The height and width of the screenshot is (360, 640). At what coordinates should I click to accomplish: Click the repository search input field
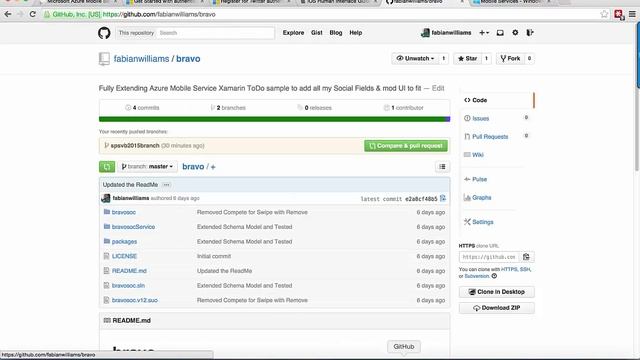pyautogui.click(x=216, y=33)
